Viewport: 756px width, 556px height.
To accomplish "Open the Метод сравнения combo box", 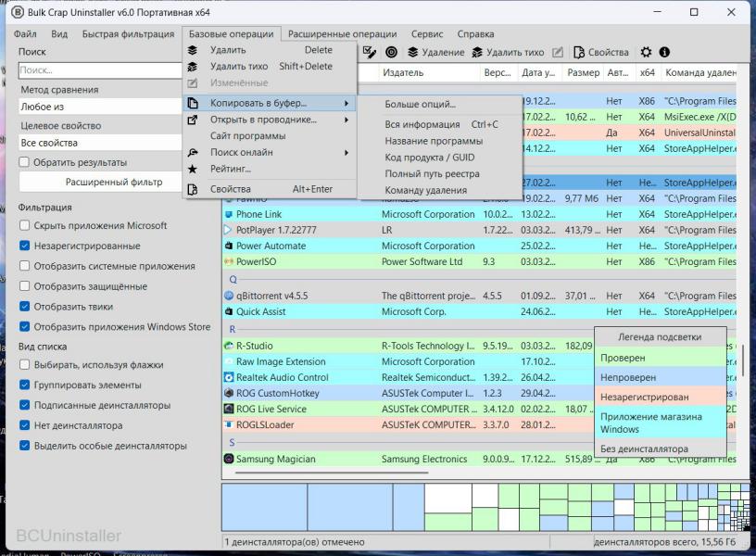I will point(100,107).
